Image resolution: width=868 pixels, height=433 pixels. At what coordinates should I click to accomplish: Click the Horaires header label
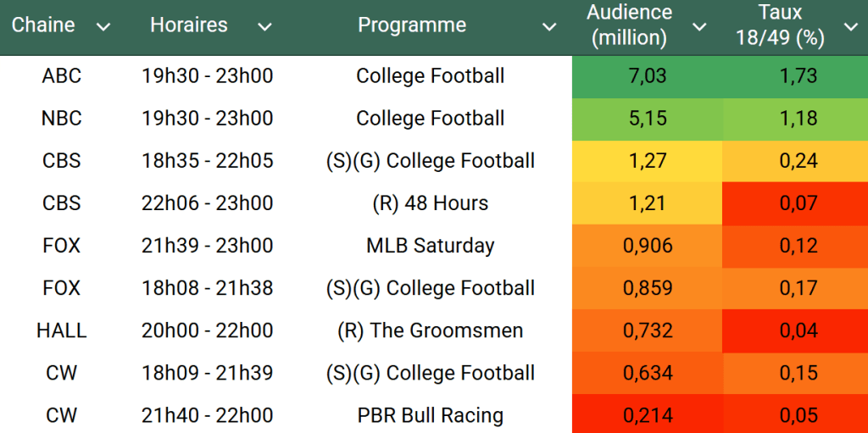pyautogui.click(x=189, y=25)
